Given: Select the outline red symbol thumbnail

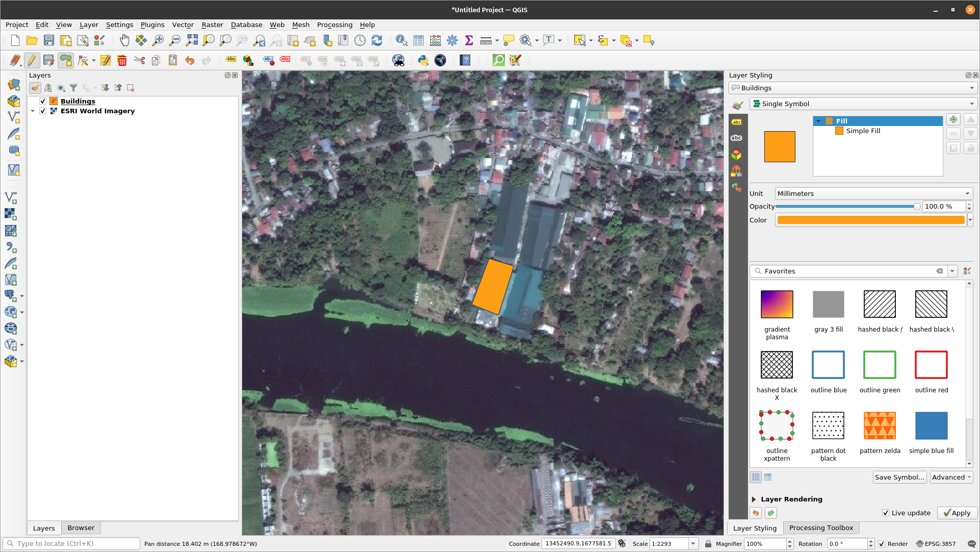Looking at the screenshot, I should [931, 365].
